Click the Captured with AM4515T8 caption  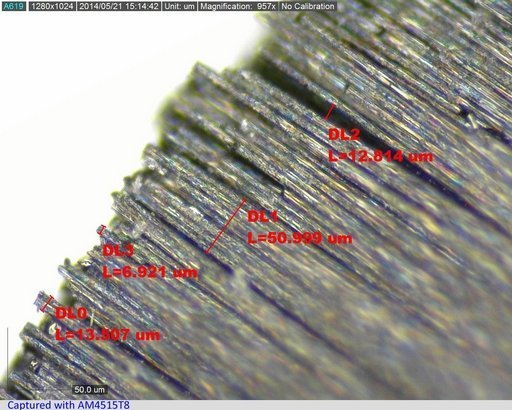(68, 405)
